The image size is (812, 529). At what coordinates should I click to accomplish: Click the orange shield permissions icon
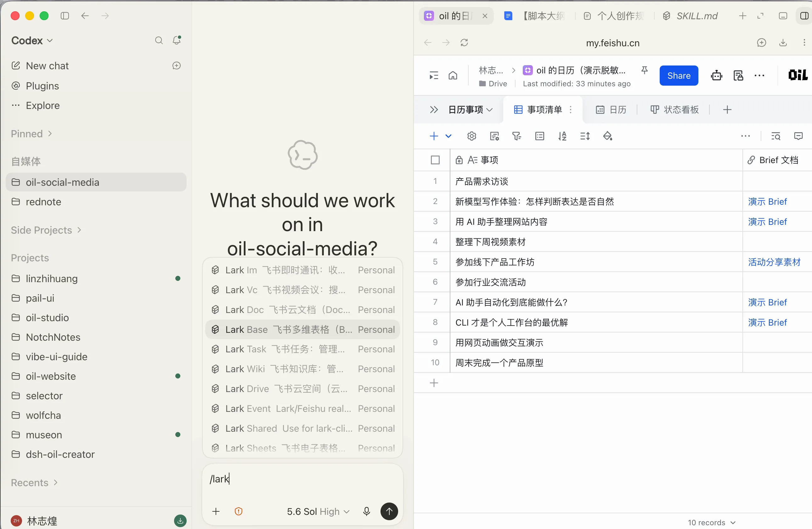pos(239,511)
